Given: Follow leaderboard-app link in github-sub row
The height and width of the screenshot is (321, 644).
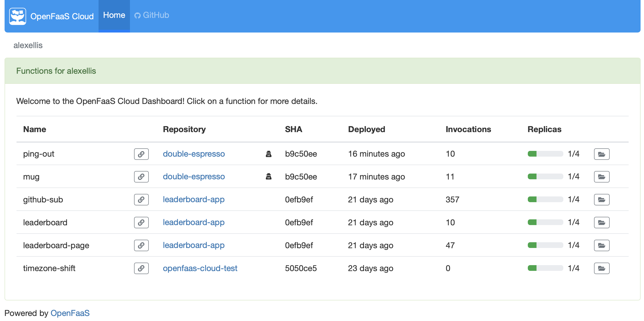Looking at the screenshot, I should coord(193,200).
